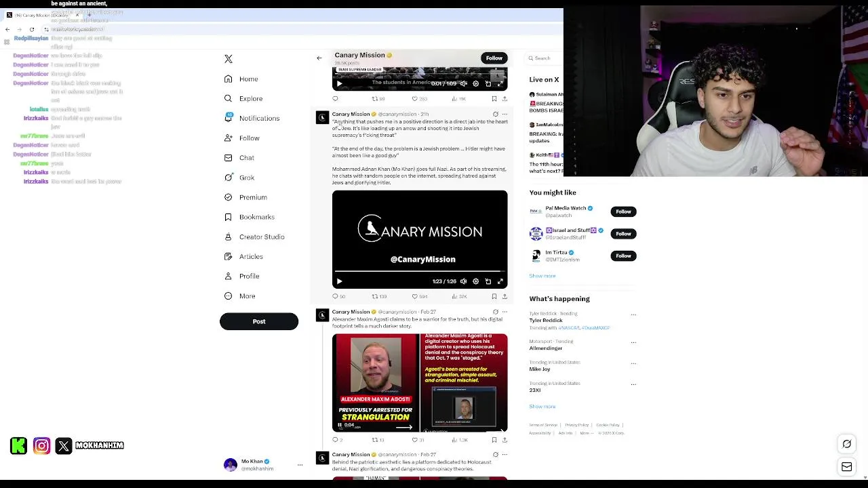
Task: Reply to the top video post
Action: click(x=335, y=99)
